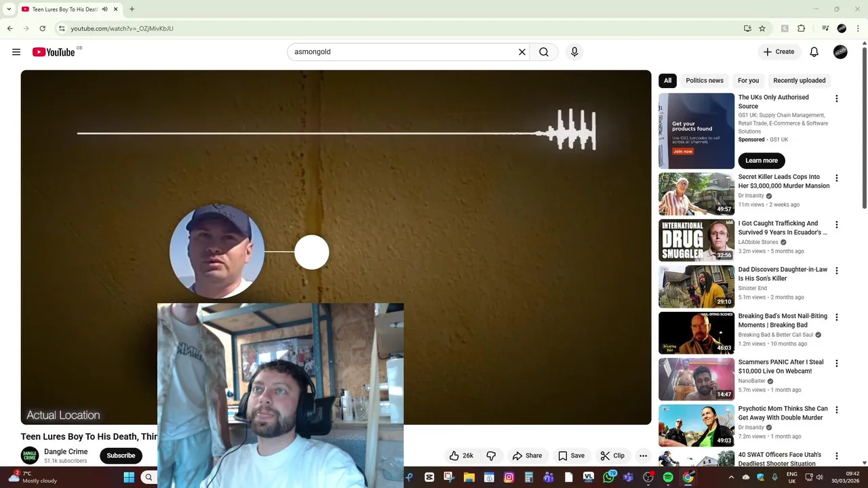
Task: Like the video with thumbs up
Action: pyautogui.click(x=461, y=455)
